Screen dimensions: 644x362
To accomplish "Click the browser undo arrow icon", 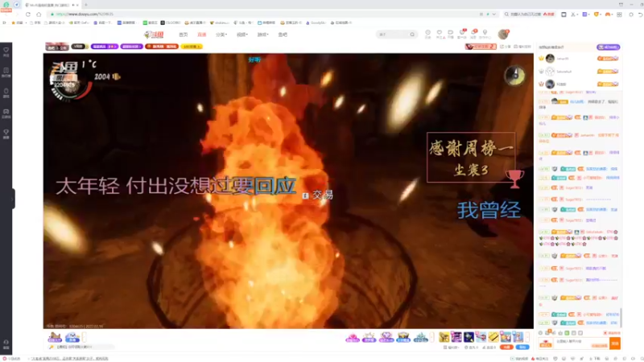I will [x=640, y=14].
